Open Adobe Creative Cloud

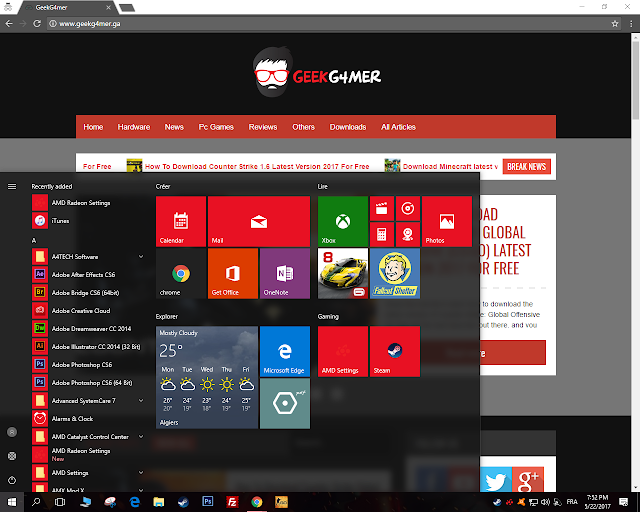tap(88, 310)
